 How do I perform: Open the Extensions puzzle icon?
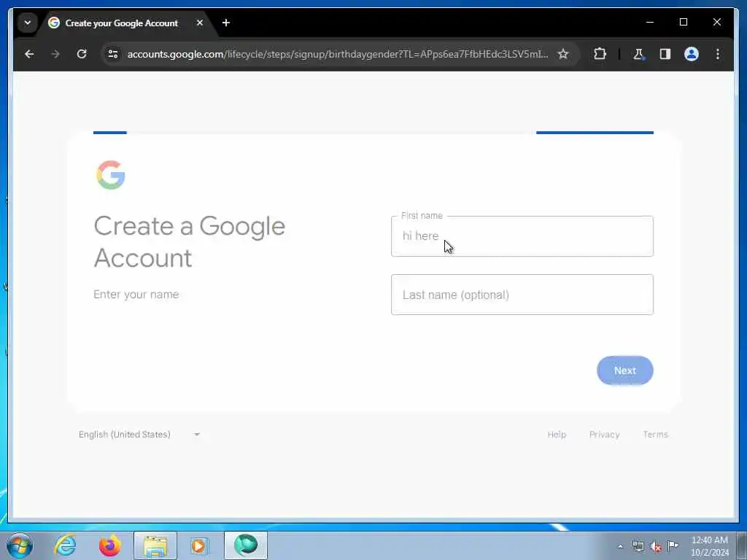click(x=600, y=54)
